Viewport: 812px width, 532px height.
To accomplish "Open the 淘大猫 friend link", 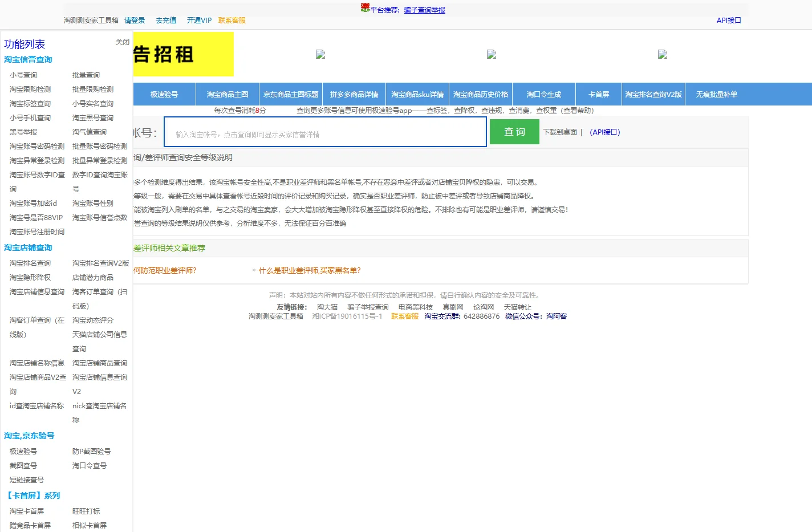I will pyautogui.click(x=327, y=307).
